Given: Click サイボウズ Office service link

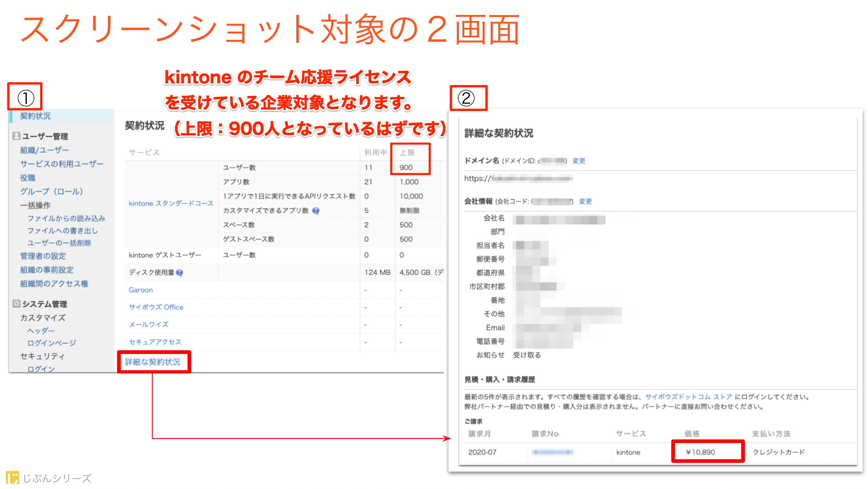Looking at the screenshot, I should (156, 307).
